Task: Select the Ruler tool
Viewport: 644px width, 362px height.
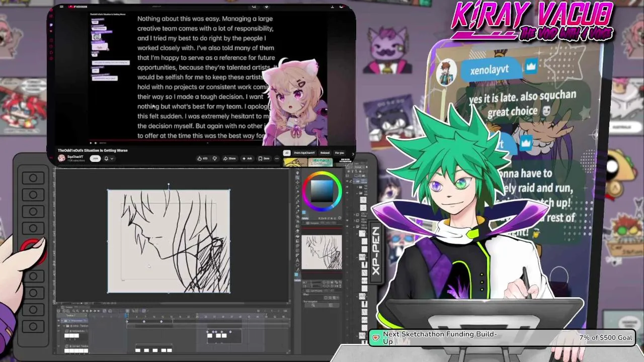Action: pyautogui.click(x=297, y=255)
